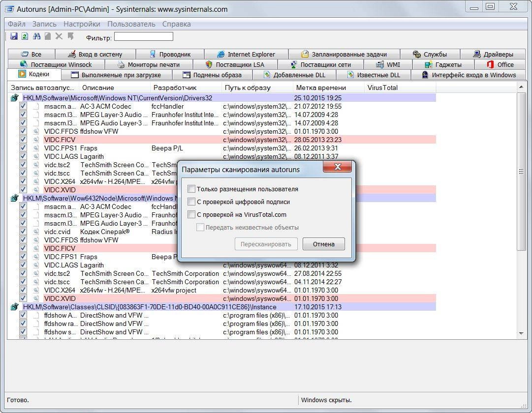Viewport: 532px width, 413px height.
Task: Click the Save toolbar icon
Action: 14,36
